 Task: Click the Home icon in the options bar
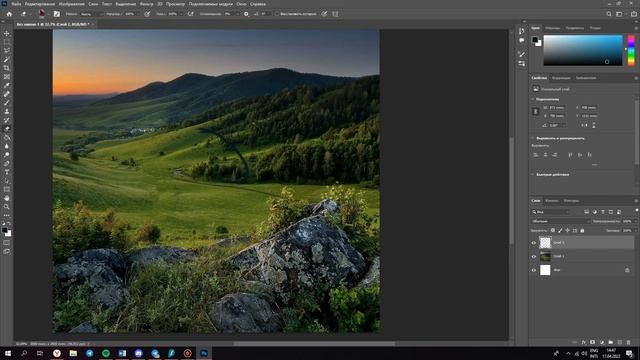coord(9,14)
